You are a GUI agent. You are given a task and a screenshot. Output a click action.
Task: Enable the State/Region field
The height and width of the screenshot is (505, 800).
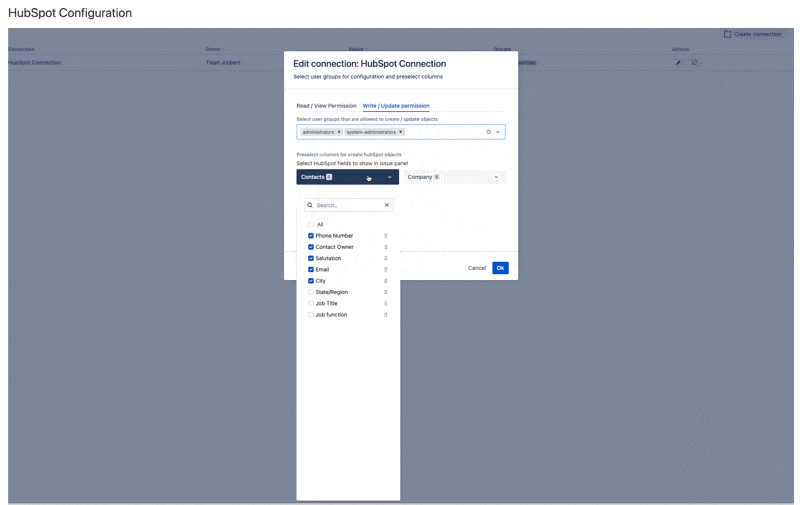tap(311, 292)
